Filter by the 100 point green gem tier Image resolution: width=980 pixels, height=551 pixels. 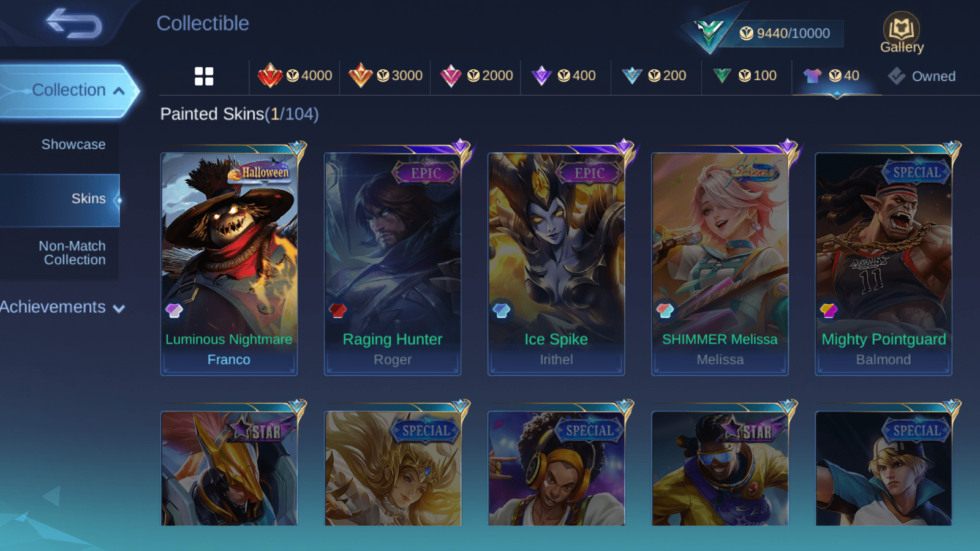tap(745, 76)
